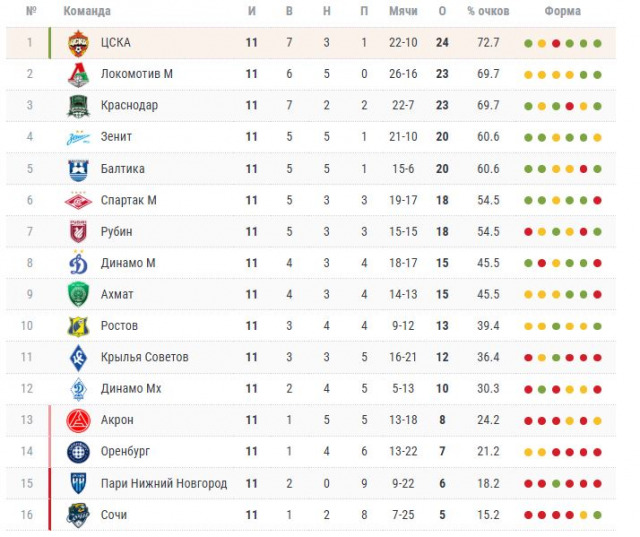Click the Rubin club logo
640x537 pixels.
click(x=79, y=232)
